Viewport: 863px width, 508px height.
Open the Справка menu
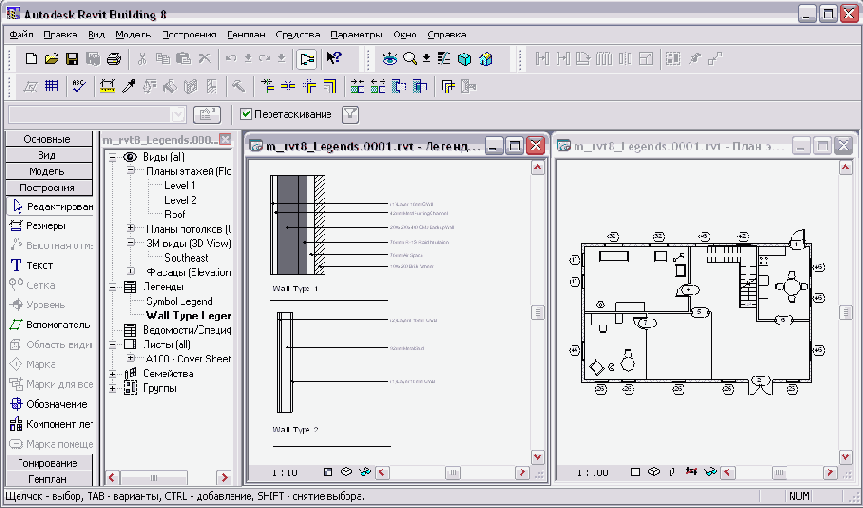click(447, 34)
